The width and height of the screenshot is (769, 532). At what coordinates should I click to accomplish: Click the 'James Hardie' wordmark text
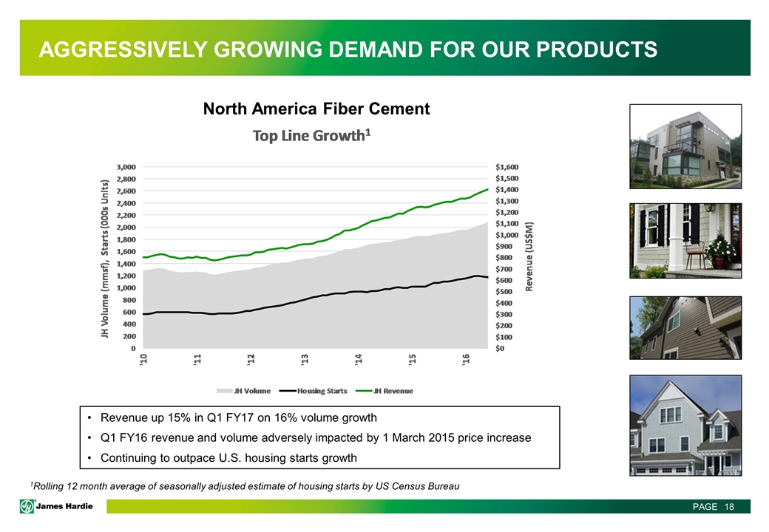point(64,506)
